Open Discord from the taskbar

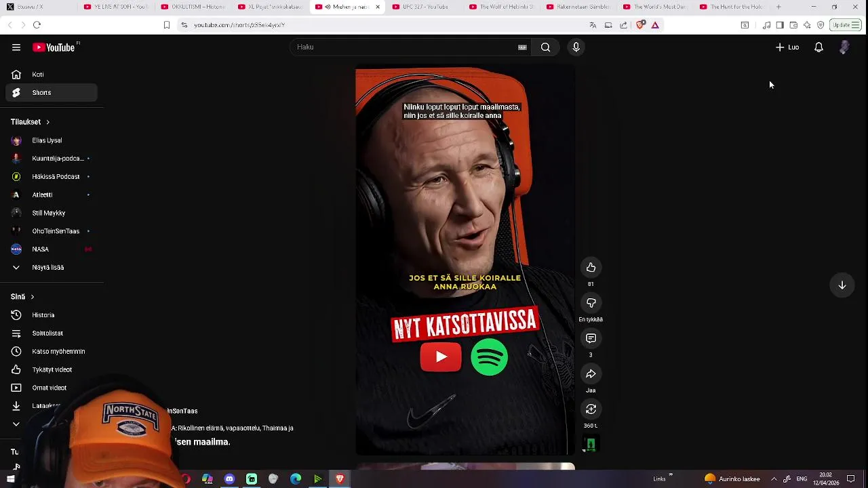(x=229, y=479)
